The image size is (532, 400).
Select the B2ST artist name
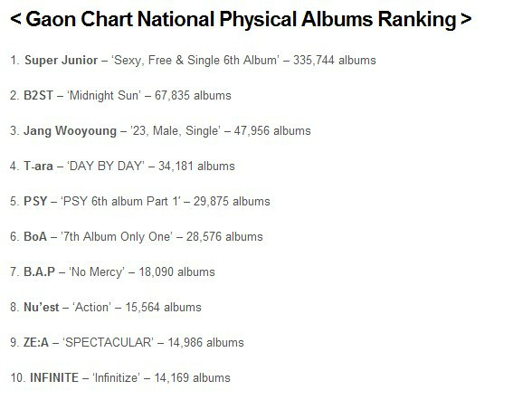(x=38, y=96)
